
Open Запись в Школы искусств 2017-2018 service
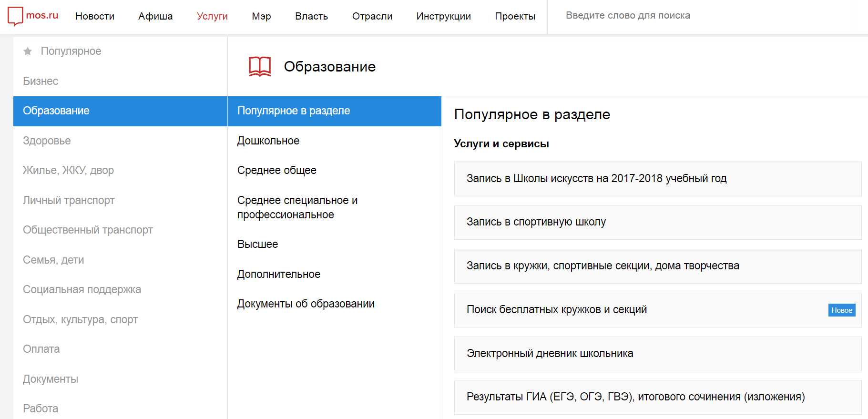coord(658,179)
